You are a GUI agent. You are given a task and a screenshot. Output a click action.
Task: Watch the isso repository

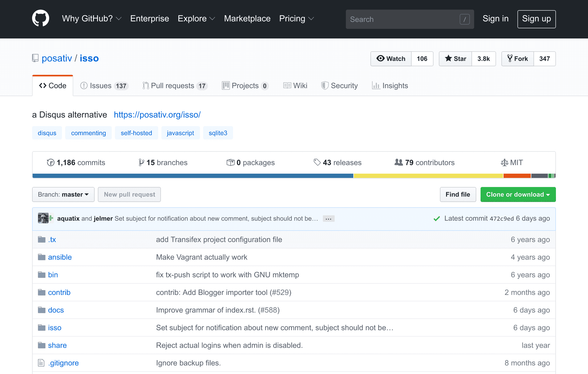click(391, 59)
